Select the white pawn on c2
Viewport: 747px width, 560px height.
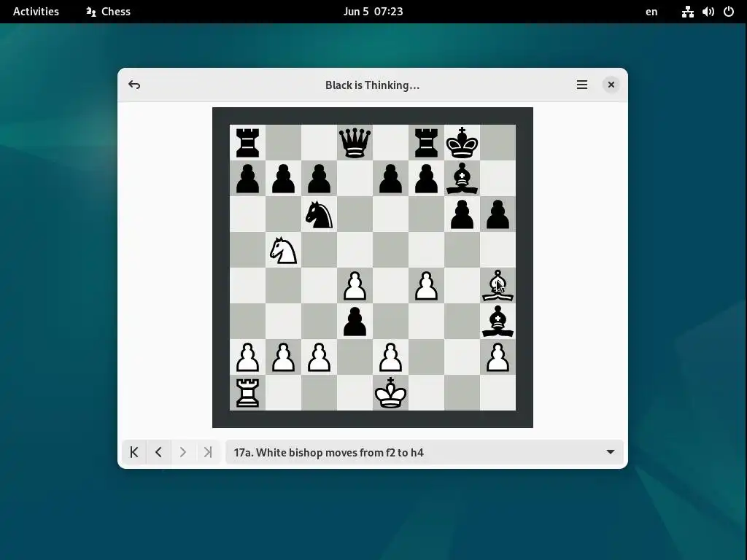320,357
